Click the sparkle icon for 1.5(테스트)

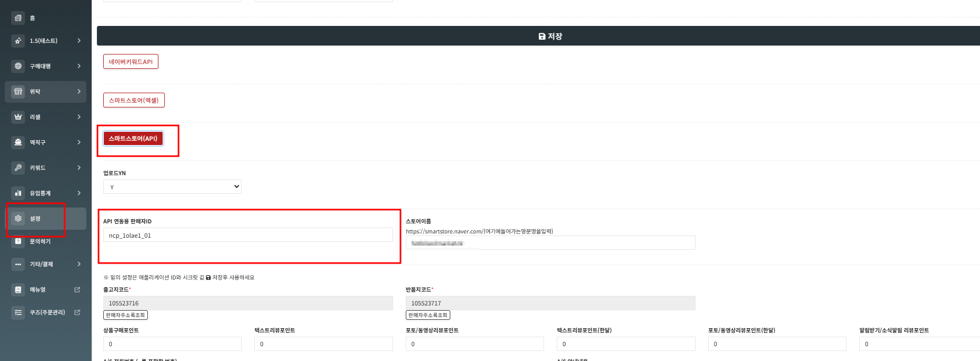click(18, 41)
